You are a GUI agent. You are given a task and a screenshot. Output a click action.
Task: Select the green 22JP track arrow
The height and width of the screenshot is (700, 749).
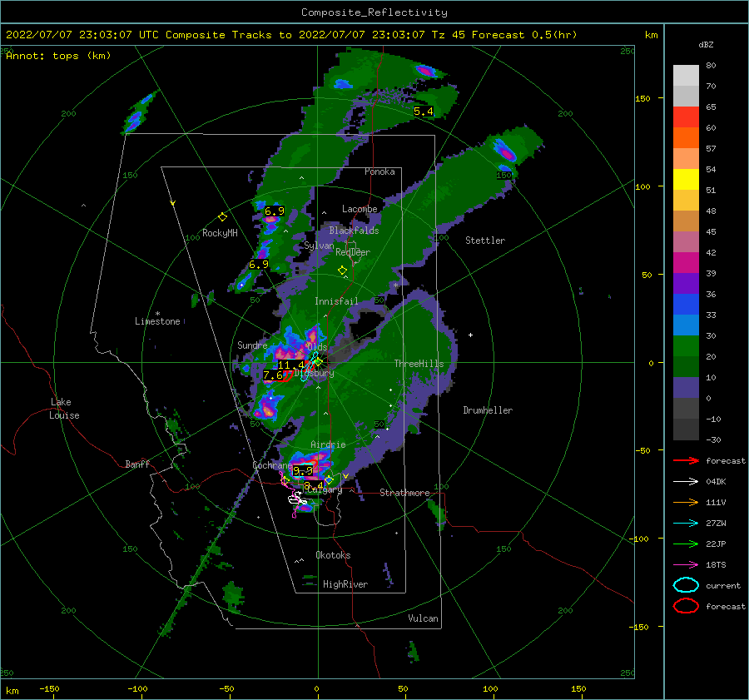pyautogui.click(x=686, y=544)
